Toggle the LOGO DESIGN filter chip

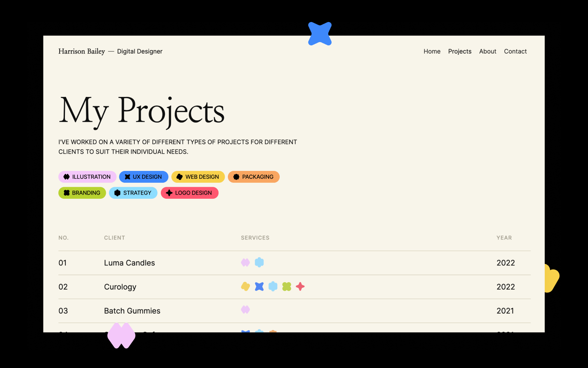(189, 193)
